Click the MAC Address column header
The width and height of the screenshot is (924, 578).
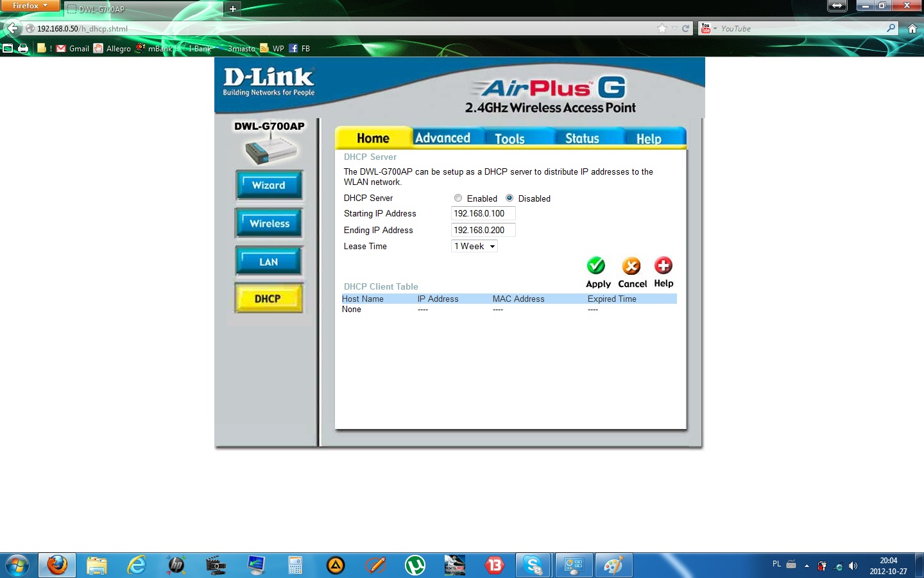(x=518, y=299)
